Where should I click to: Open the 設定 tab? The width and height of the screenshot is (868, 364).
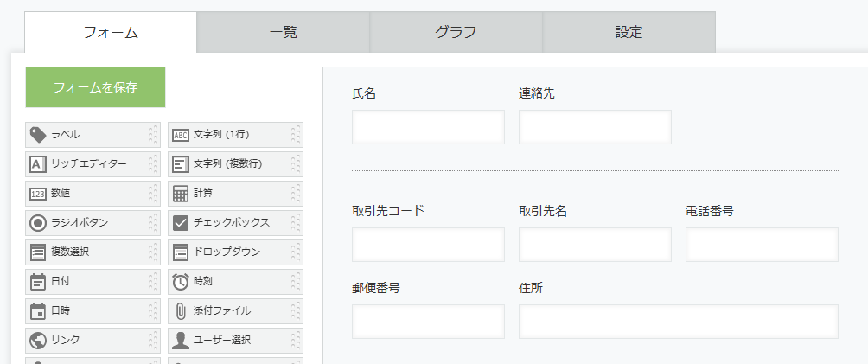pos(629,32)
